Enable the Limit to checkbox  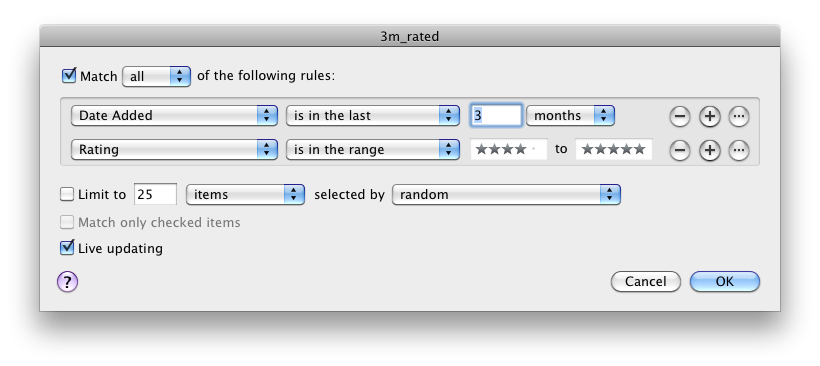tap(67, 195)
